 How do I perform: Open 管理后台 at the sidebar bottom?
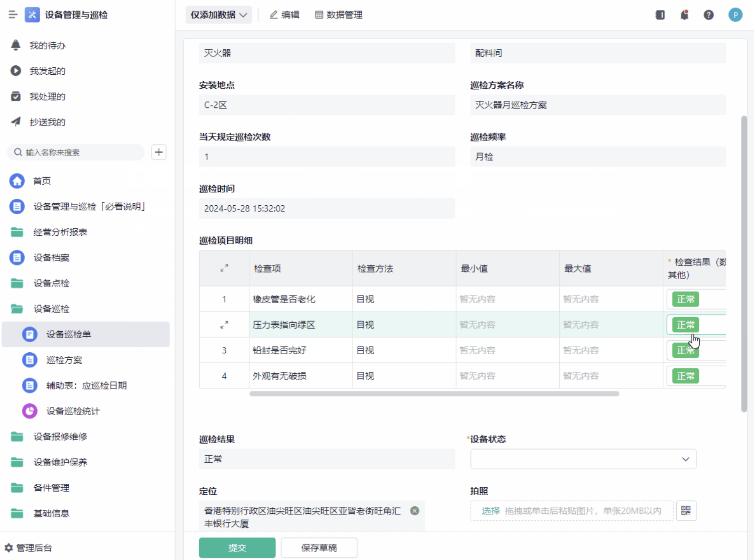coord(29,548)
